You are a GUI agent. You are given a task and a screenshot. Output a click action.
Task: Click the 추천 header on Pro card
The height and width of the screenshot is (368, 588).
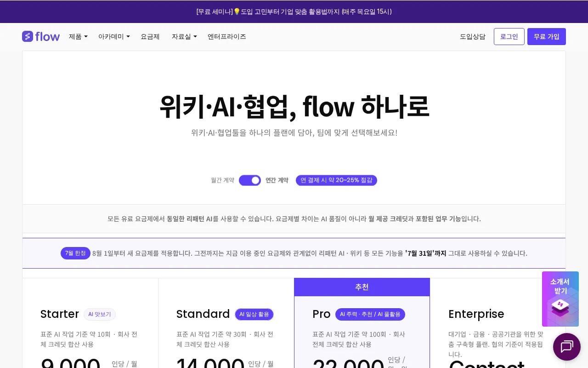pyautogui.click(x=362, y=287)
